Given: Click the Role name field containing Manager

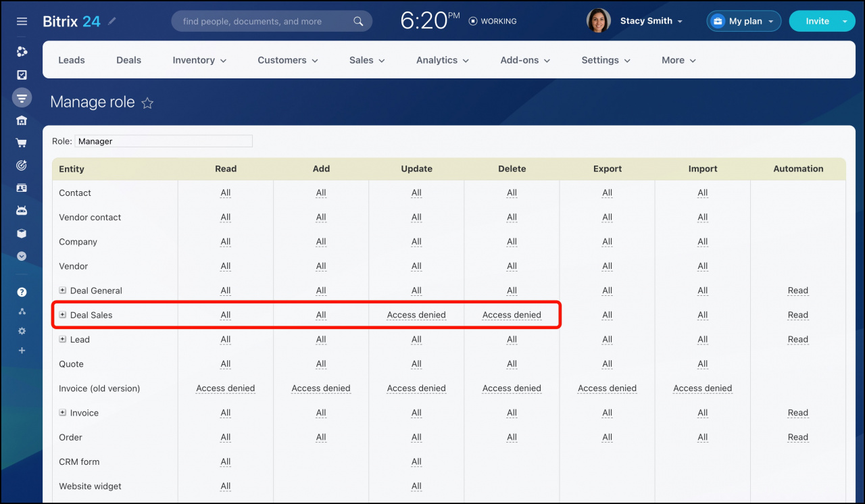Looking at the screenshot, I should coord(164,141).
